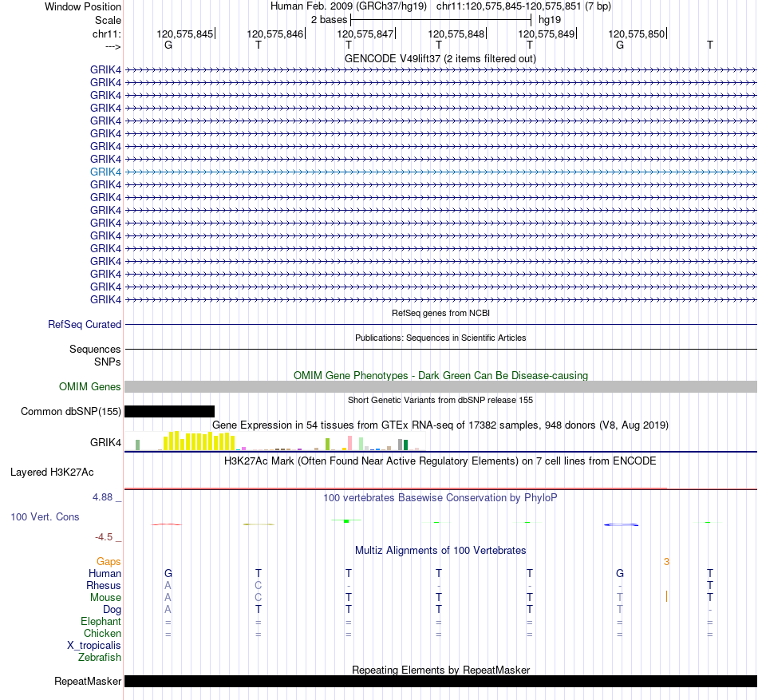758x700 pixels.
Task: Click the 'SNPs' track label
Action: tap(108, 362)
